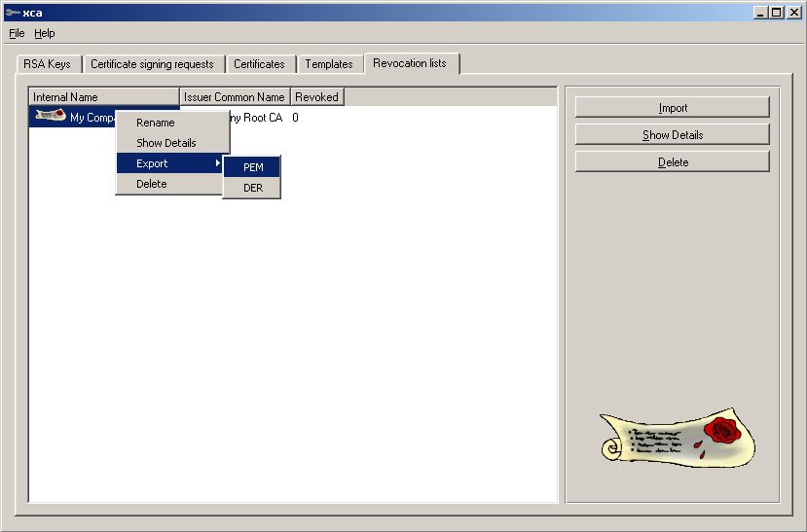This screenshot has height=532, width=807.
Task: Sort by Internal Name column header
Action: (x=104, y=97)
